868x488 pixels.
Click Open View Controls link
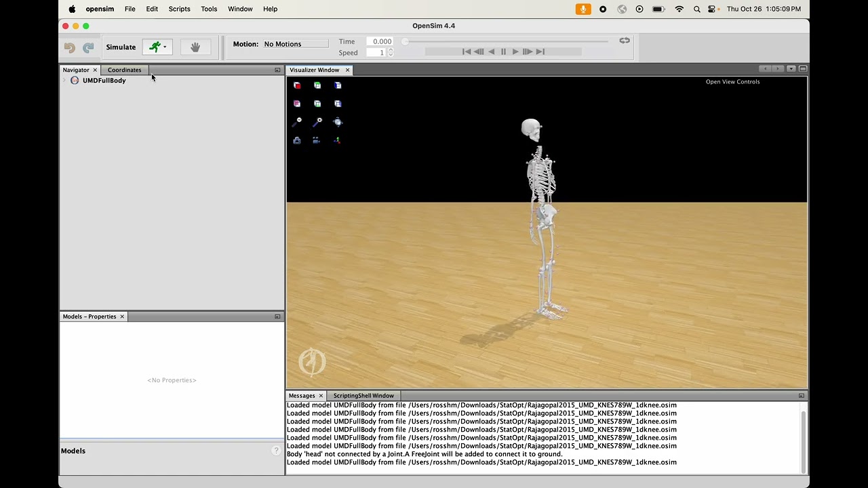(732, 82)
